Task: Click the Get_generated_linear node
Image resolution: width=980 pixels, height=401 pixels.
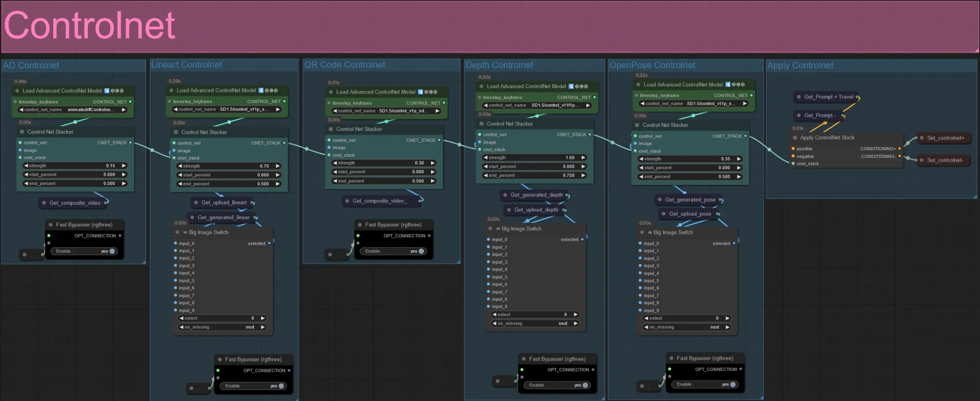Action: click(x=223, y=217)
